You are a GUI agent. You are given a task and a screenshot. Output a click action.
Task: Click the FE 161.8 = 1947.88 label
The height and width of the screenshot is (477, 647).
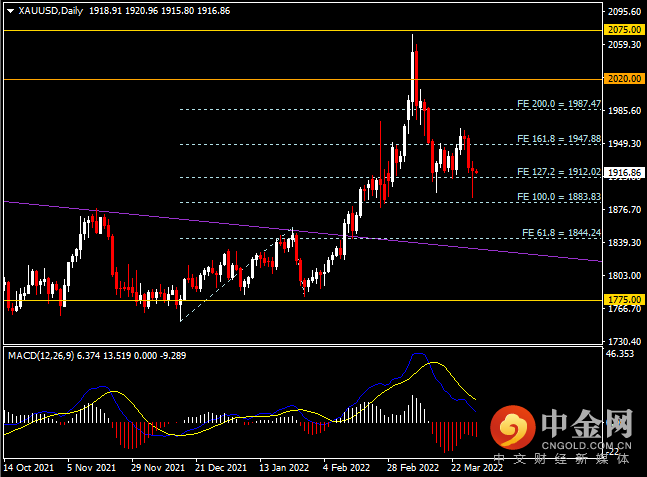pyautogui.click(x=559, y=139)
